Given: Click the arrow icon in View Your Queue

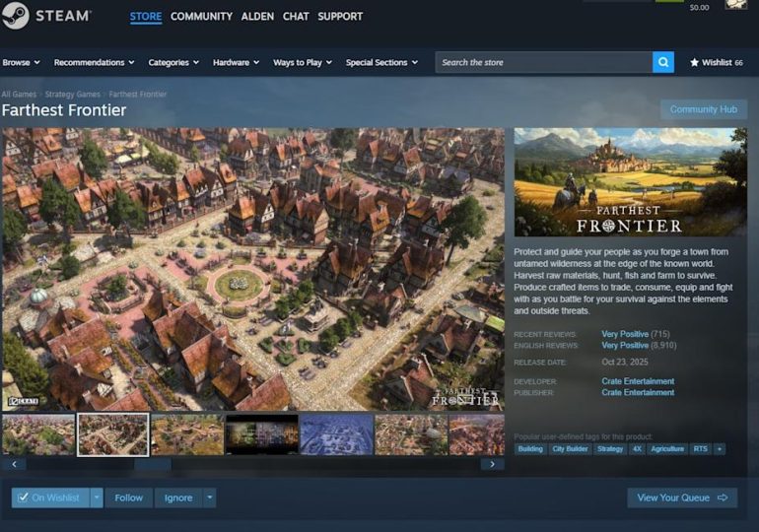Looking at the screenshot, I should click(723, 498).
